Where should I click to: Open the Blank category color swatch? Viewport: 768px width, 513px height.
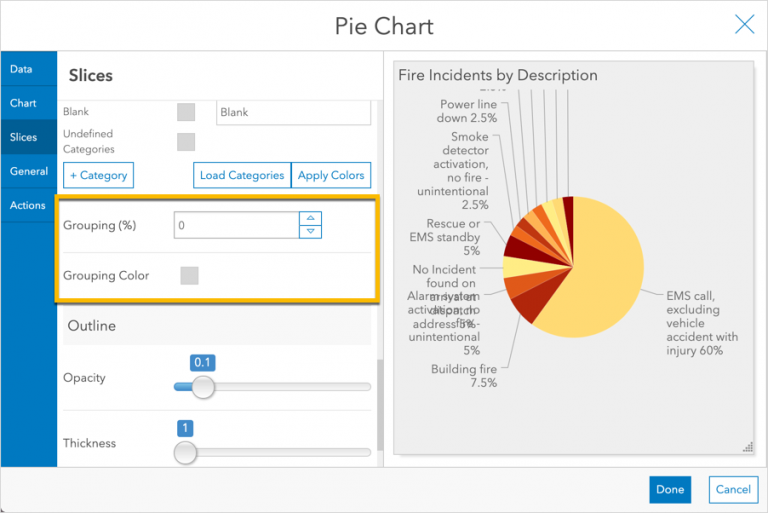pyautogui.click(x=186, y=112)
